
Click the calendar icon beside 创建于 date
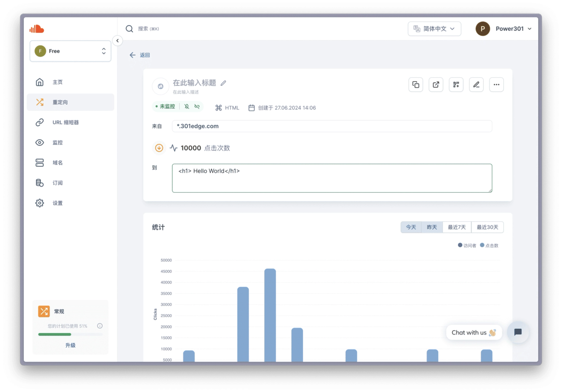[x=251, y=108]
